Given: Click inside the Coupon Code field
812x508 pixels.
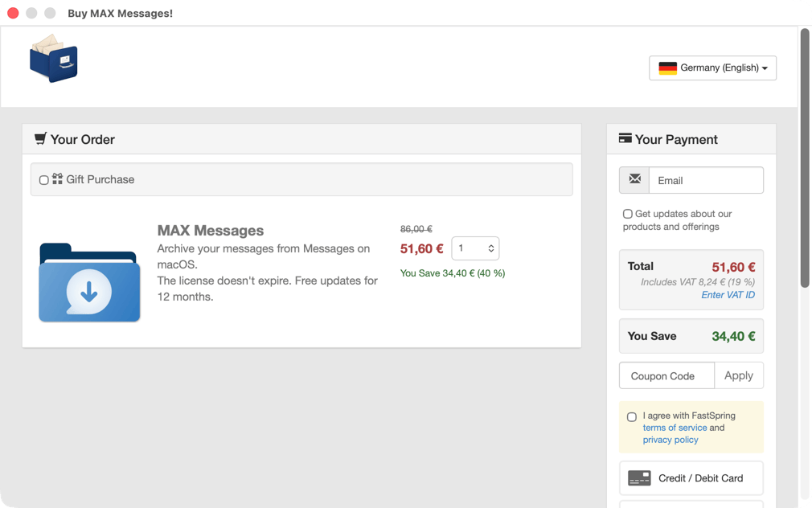Looking at the screenshot, I should tap(666, 375).
